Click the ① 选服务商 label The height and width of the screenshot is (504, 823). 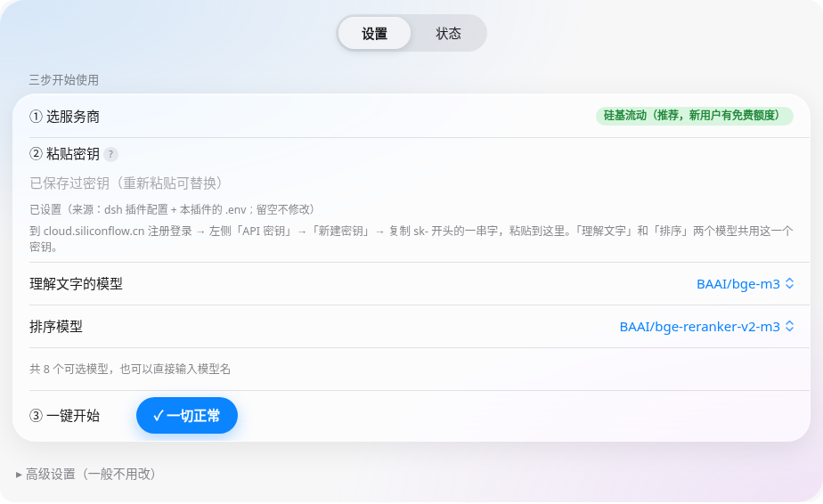[x=64, y=117]
